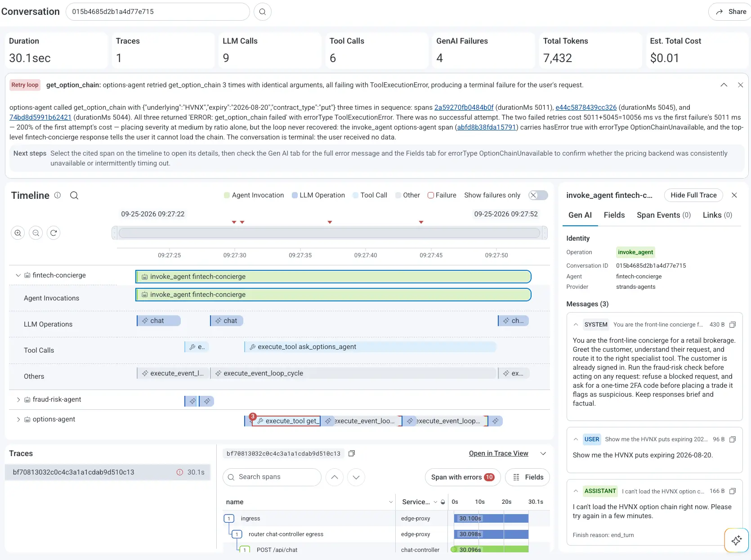Viewport: 751px width, 560px height.
Task: Open span link e44c5878439cc326
Action: [586, 108]
